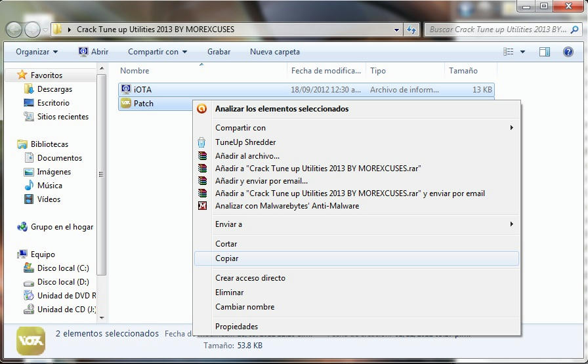Select Copiar from the context menu

click(x=356, y=258)
